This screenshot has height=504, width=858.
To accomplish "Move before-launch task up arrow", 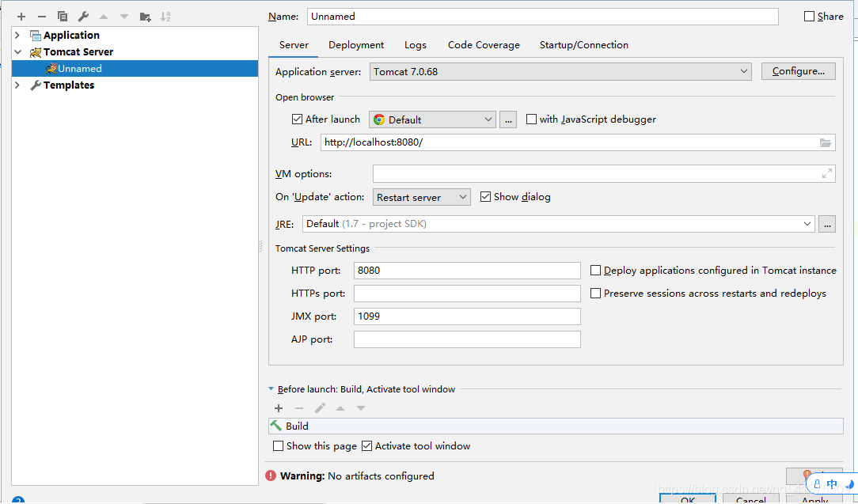I will (340, 408).
